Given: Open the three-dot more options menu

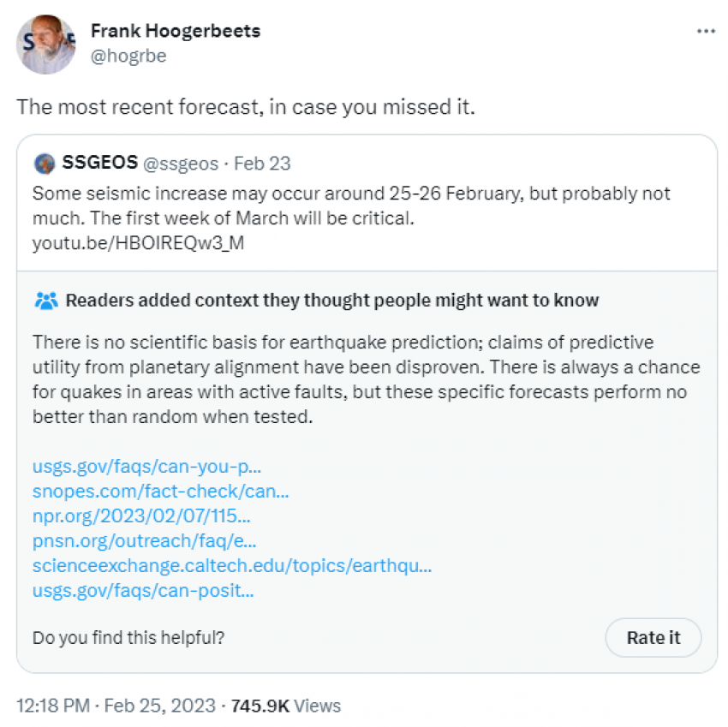Looking at the screenshot, I should pyautogui.click(x=705, y=31).
